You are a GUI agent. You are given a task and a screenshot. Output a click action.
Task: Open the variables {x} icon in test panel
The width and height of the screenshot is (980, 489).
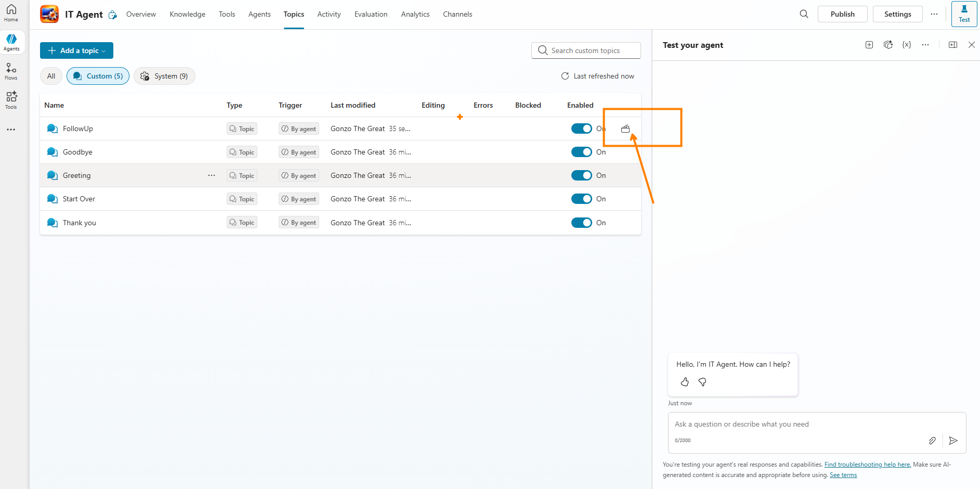click(907, 45)
